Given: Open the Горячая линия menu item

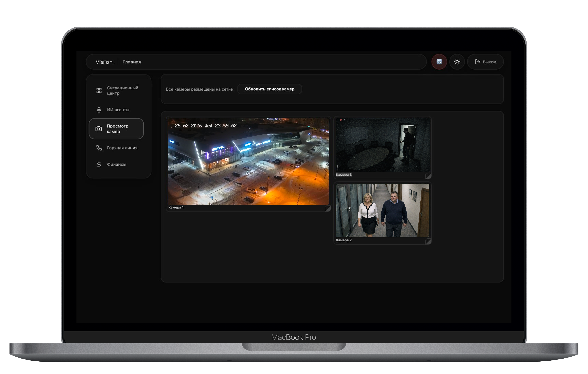Looking at the screenshot, I should (122, 148).
